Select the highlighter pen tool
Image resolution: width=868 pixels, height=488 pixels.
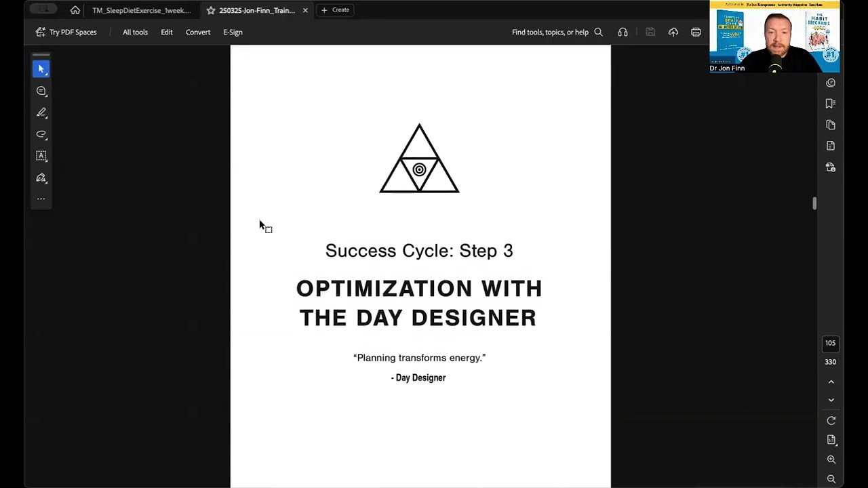click(x=41, y=113)
